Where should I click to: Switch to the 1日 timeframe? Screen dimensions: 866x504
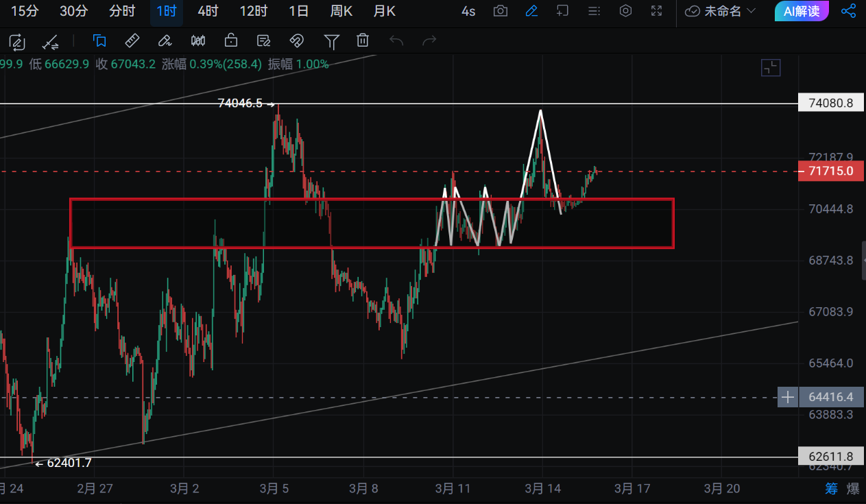[298, 11]
